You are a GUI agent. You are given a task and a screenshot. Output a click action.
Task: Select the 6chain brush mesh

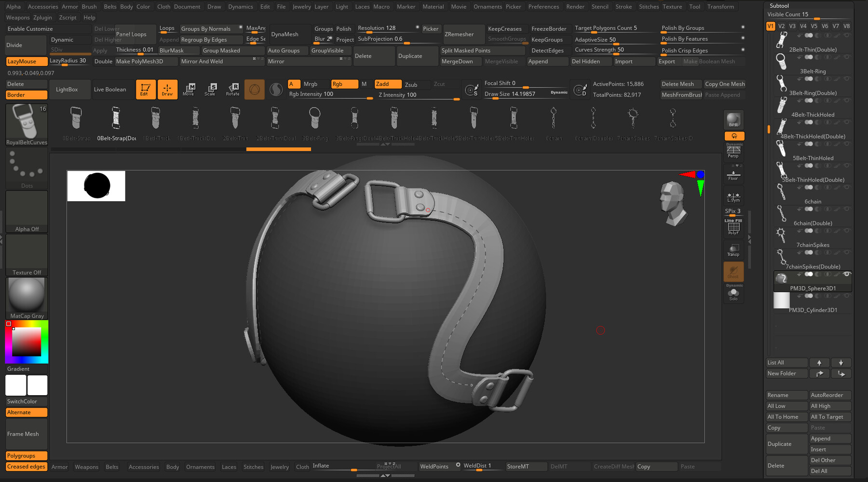click(554, 124)
